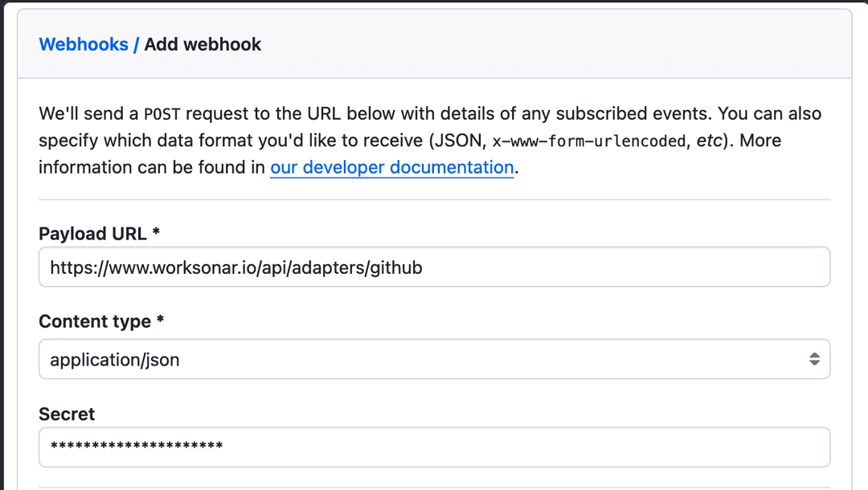
Task: Click the application/json selected value
Action: click(115, 359)
